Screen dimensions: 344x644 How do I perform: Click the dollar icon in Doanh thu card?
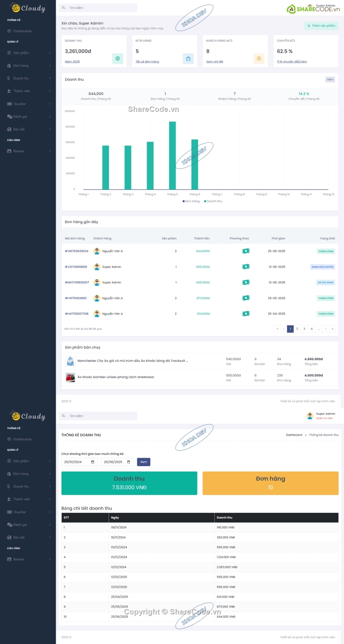tap(118, 59)
